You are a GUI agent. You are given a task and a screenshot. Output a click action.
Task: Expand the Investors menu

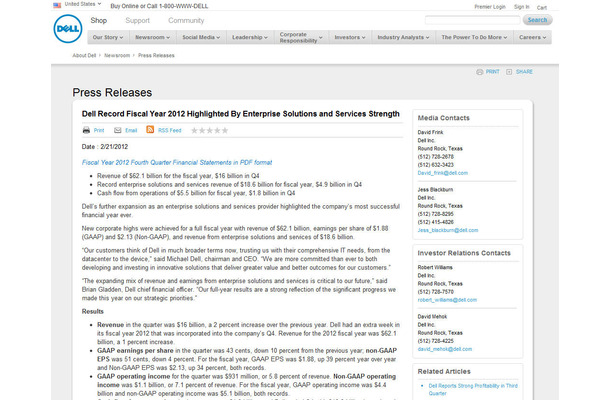(350, 37)
